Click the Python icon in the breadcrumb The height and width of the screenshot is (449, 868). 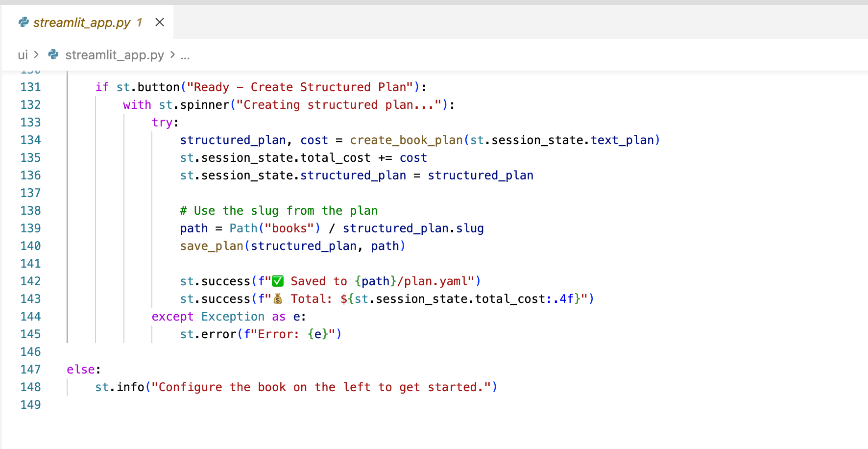click(53, 54)
